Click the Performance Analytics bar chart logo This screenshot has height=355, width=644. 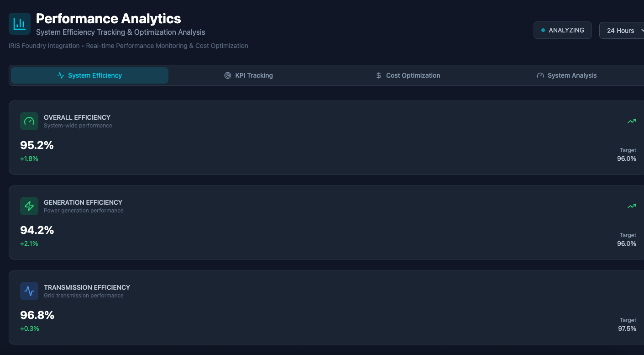pos(20,24)
